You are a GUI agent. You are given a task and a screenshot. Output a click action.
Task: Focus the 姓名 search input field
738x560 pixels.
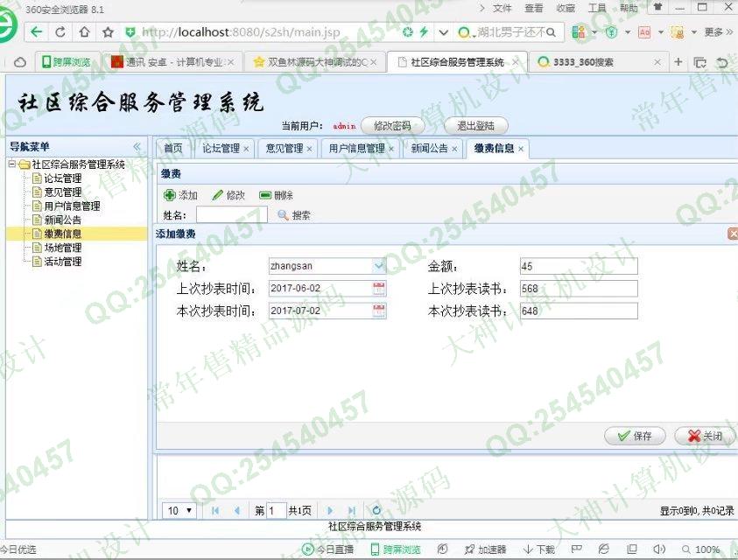click(x=232, y=215)
